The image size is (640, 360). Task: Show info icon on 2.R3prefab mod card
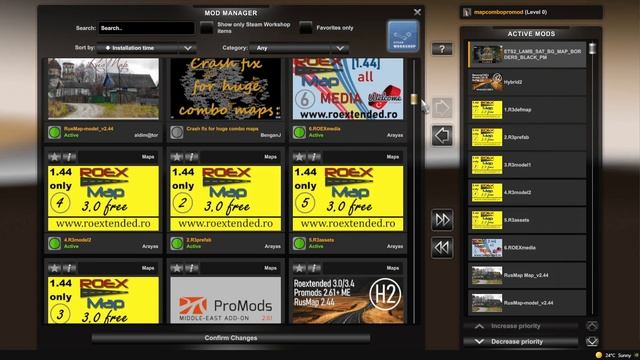191,157
